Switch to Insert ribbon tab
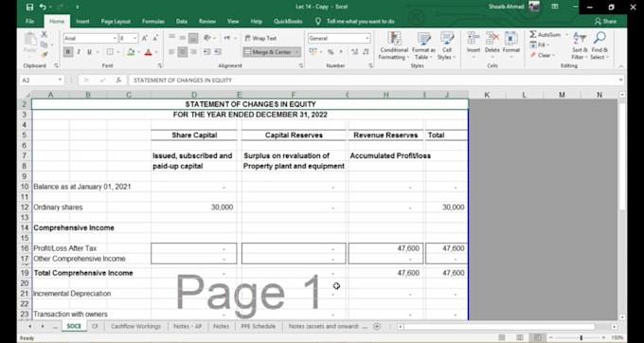This screenshot has width=644, height=343. 82,22
